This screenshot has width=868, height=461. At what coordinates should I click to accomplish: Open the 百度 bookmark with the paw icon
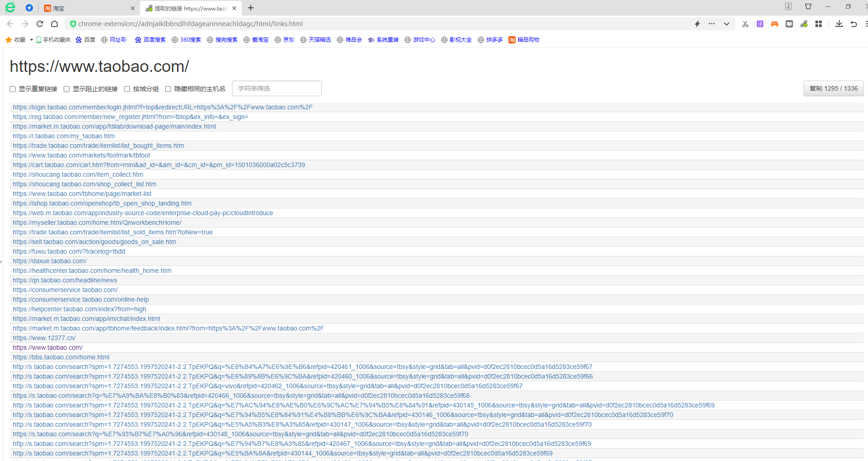tap(86, 40)
